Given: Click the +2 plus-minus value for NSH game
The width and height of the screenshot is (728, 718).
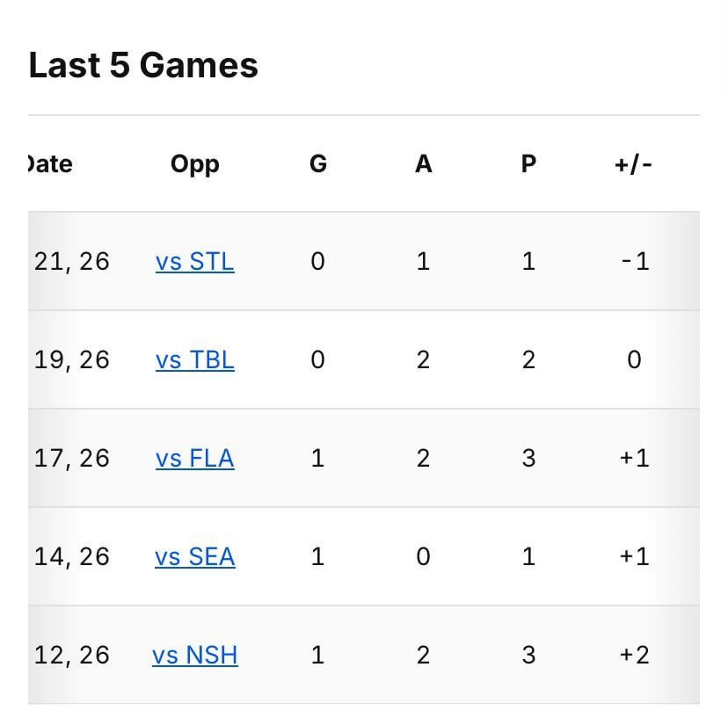Looking at the screenshot, I should (x=634, y=655).
